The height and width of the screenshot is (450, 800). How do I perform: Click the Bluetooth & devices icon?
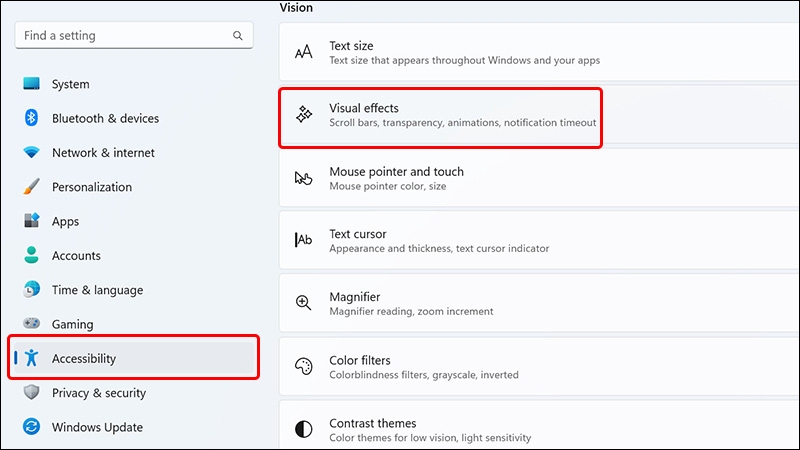point(32,118)
